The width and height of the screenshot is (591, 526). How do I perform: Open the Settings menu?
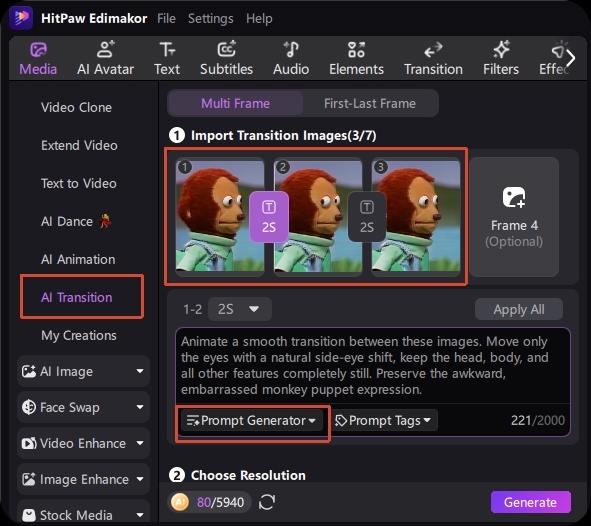click(x=211, y=18)
